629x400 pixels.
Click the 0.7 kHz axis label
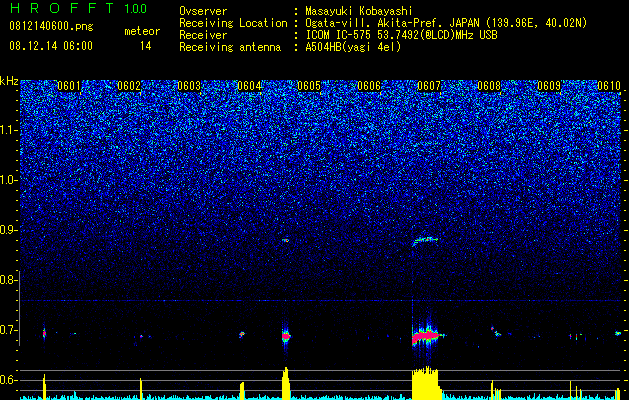(9, 330)
